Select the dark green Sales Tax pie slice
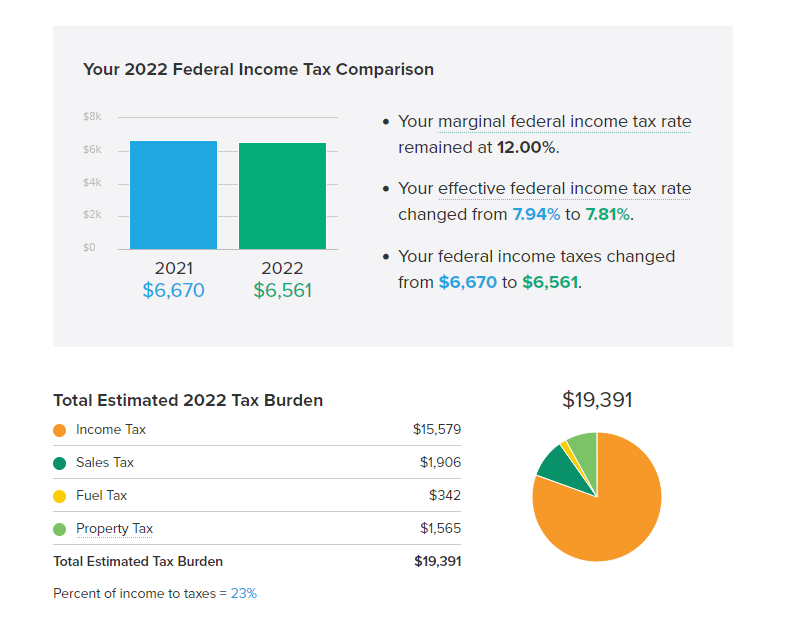This screenshot has width=810, height=631. (x=553, y=463)
